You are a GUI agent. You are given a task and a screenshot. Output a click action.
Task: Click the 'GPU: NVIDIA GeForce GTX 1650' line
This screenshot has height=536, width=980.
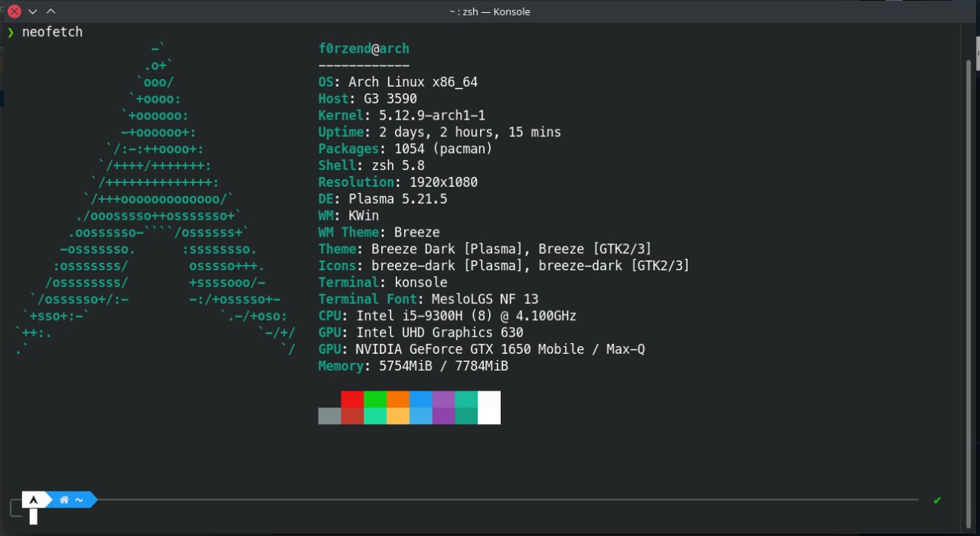[x=482, y=349]
